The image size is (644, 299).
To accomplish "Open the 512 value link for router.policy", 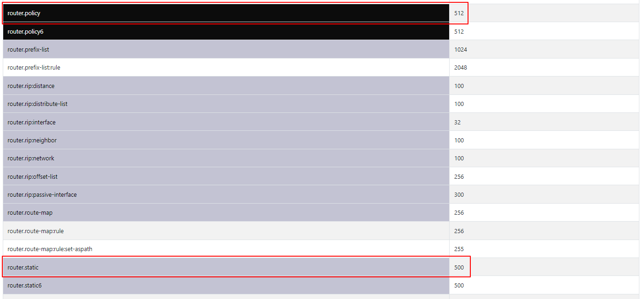I will coord(459,13).
